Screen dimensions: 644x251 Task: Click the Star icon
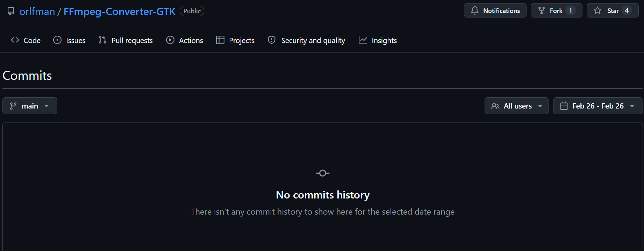598,11
